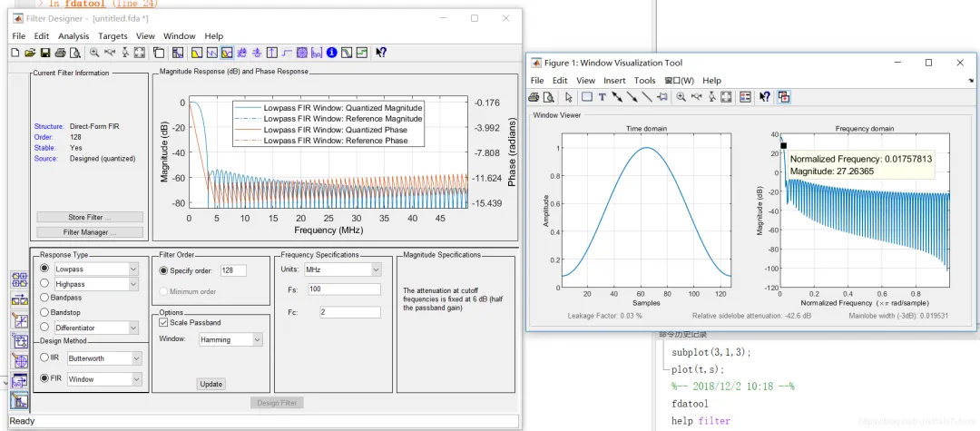The image size is (980, 431).
Task: Click the Filter Manager button
Action: pos(89,232)
